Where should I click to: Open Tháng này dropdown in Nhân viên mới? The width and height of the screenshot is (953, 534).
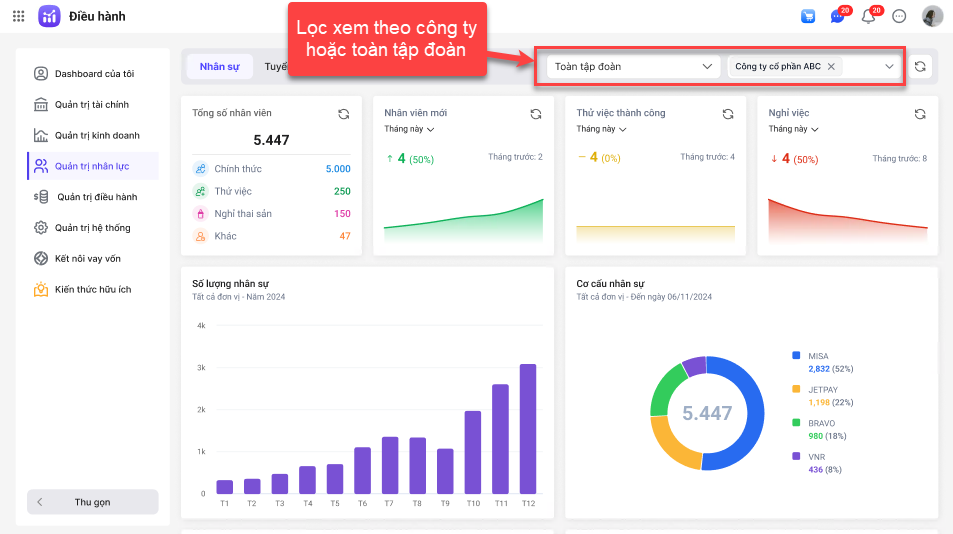(x=409, y=129)
